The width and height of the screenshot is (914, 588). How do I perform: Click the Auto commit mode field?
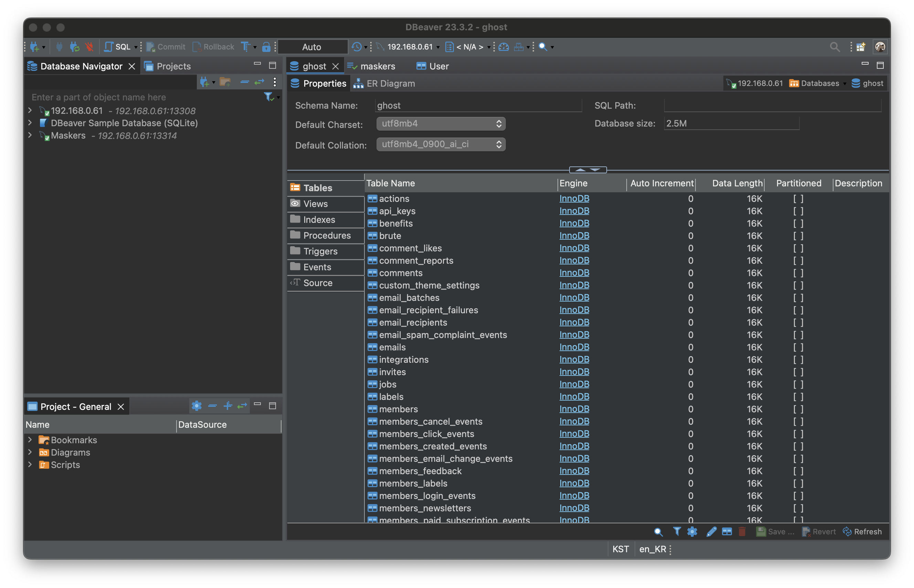[312, 47]
